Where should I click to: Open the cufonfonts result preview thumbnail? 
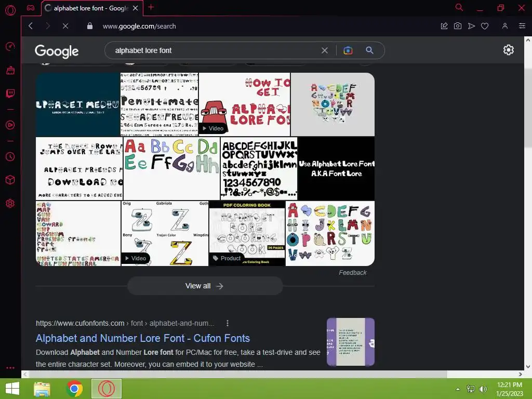[x=351, y=342]
